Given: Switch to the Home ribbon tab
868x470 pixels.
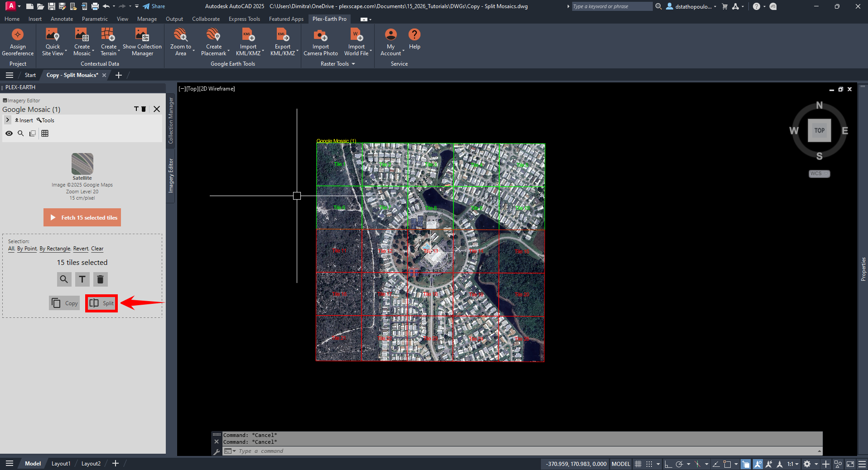Looking at the screenshot, I should pos(12,19).
